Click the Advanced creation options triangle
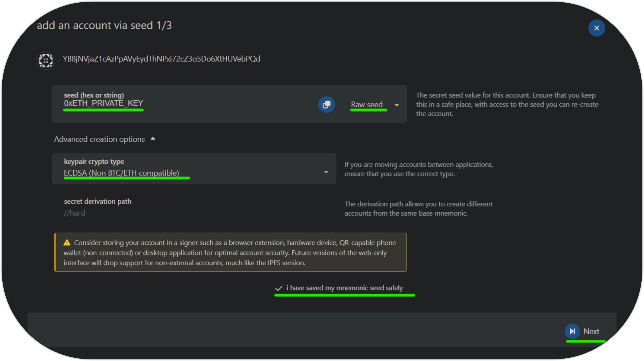 153,139
